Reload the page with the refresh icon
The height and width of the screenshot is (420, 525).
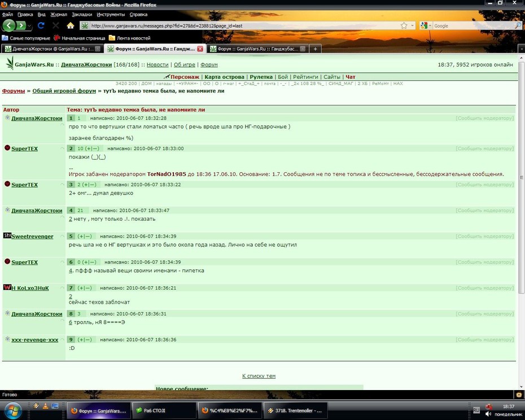pyautogui.click(x=41, y=25)
